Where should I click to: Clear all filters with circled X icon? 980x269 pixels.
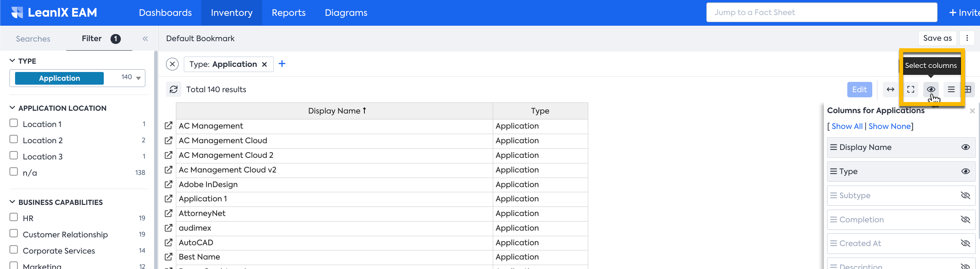pos(172,64)
